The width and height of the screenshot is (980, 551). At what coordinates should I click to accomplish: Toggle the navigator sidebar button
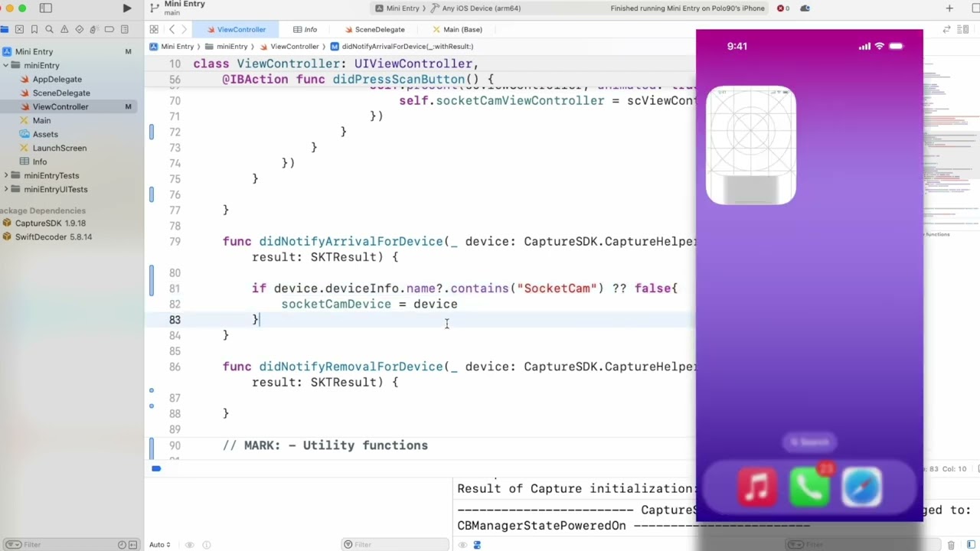pyautogui.click(x=46, y=8)
